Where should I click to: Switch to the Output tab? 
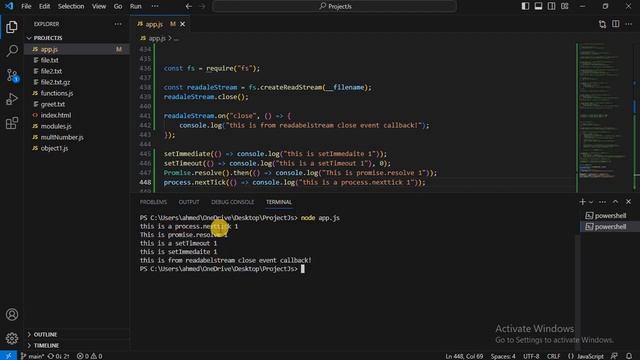(x=189, y=202)
